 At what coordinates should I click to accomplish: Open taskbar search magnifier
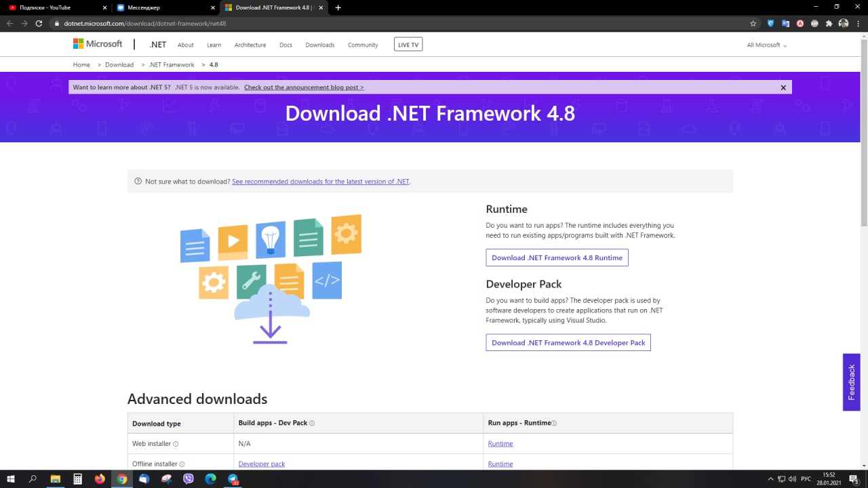[33, 479]
